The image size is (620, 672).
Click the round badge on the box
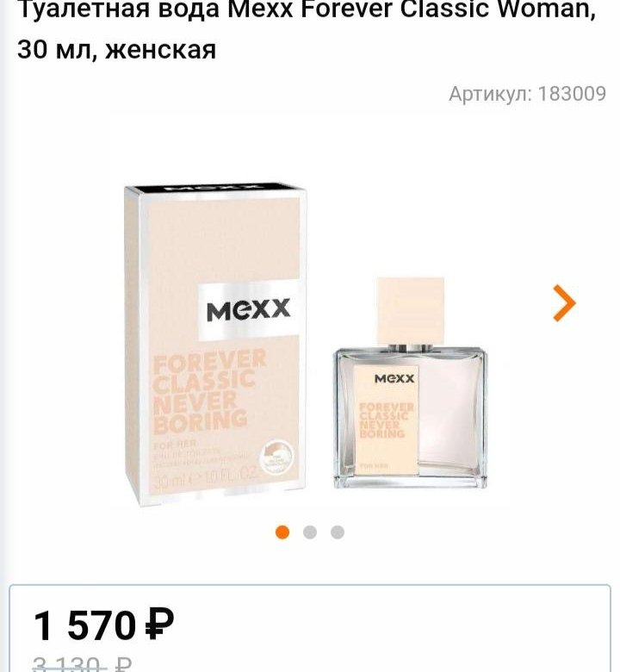point(277,457)
